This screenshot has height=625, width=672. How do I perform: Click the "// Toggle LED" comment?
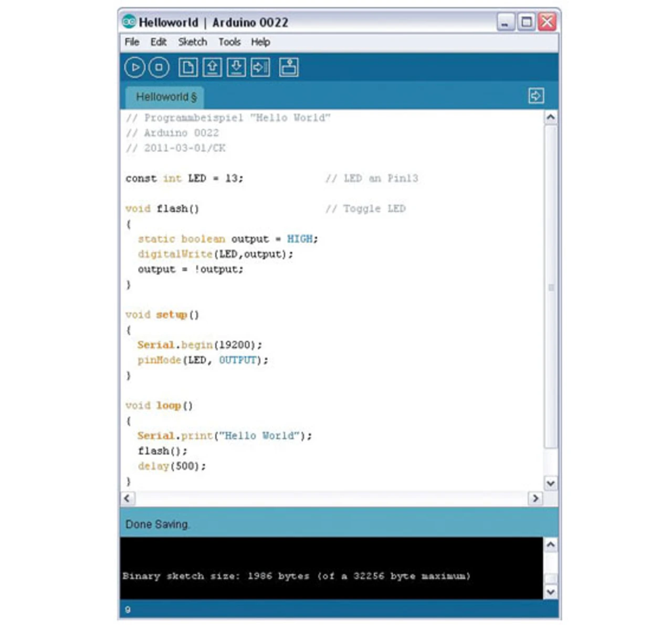click(365, 209)
